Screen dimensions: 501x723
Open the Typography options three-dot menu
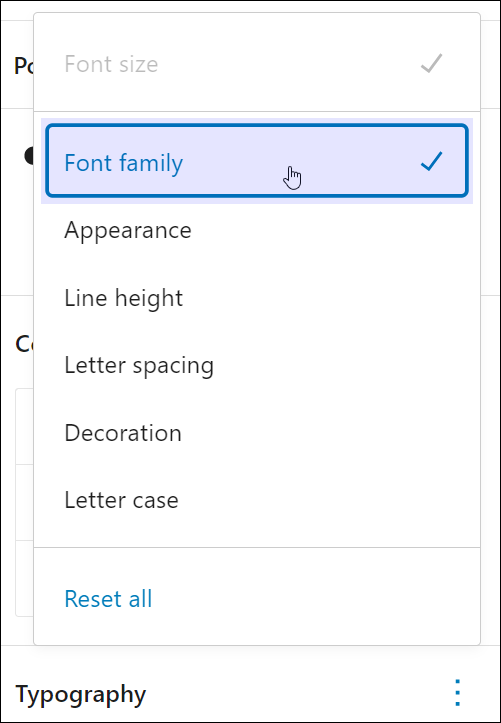pos(457,693)
